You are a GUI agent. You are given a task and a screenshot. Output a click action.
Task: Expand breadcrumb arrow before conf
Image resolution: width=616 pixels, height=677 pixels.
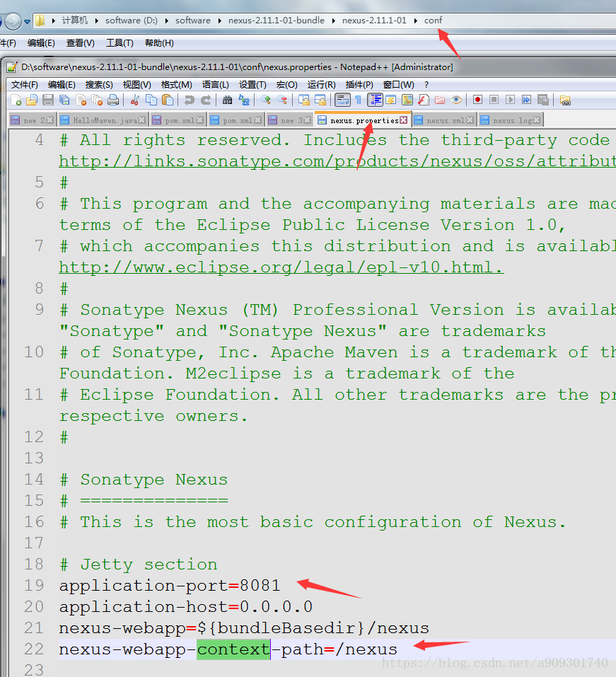tap(415, 21)
